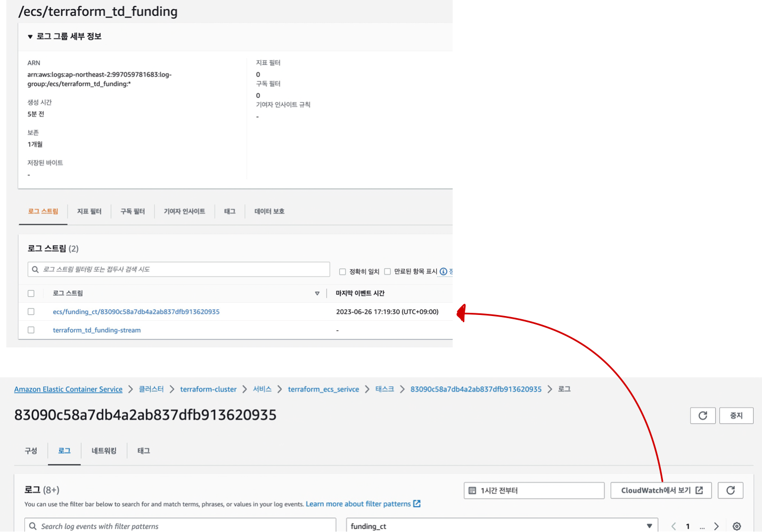Select checkbox for ecs/funding_ct log stream
Image resolution: width=762 pixels, height=532 pixels.
(31, 312)
